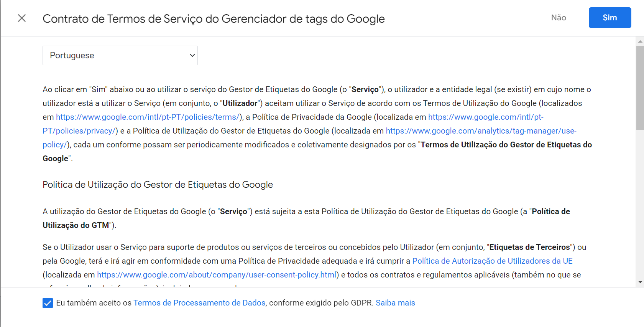The width and height of the screenshot is (644, 327).
Task: Open the Portuguese language dropdown
Action: point(120,55)
